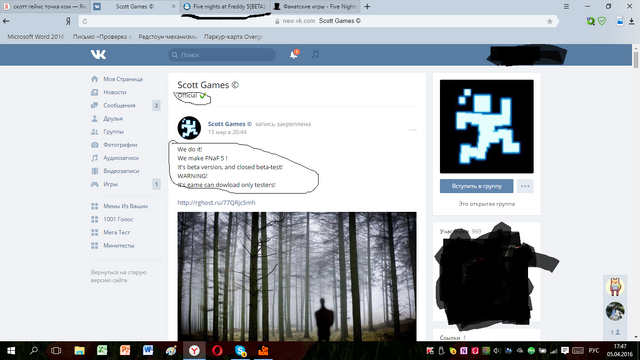Go back with browser back arrow
Viewport: 640px width, 360px height.
click(6, 21)
